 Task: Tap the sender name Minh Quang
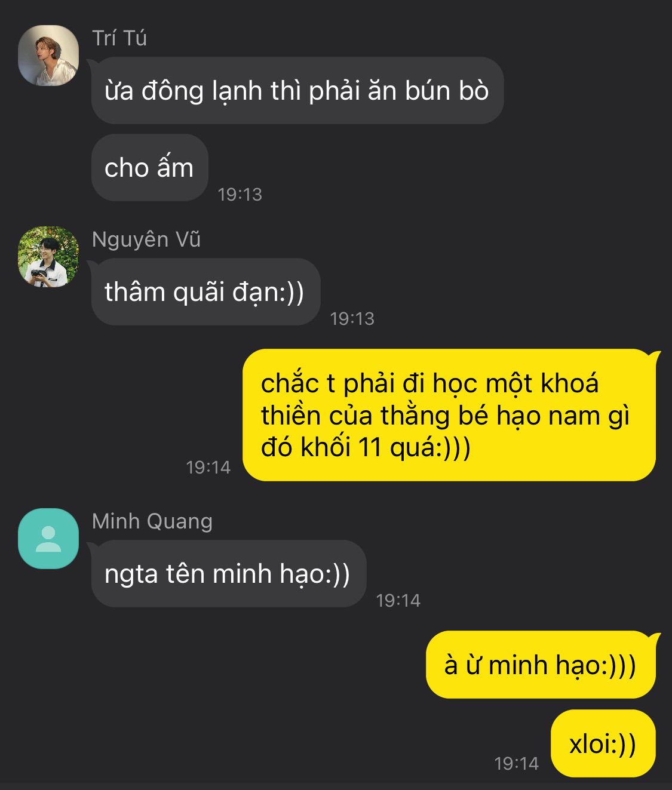pyautogui.click(x=152, y=521)
